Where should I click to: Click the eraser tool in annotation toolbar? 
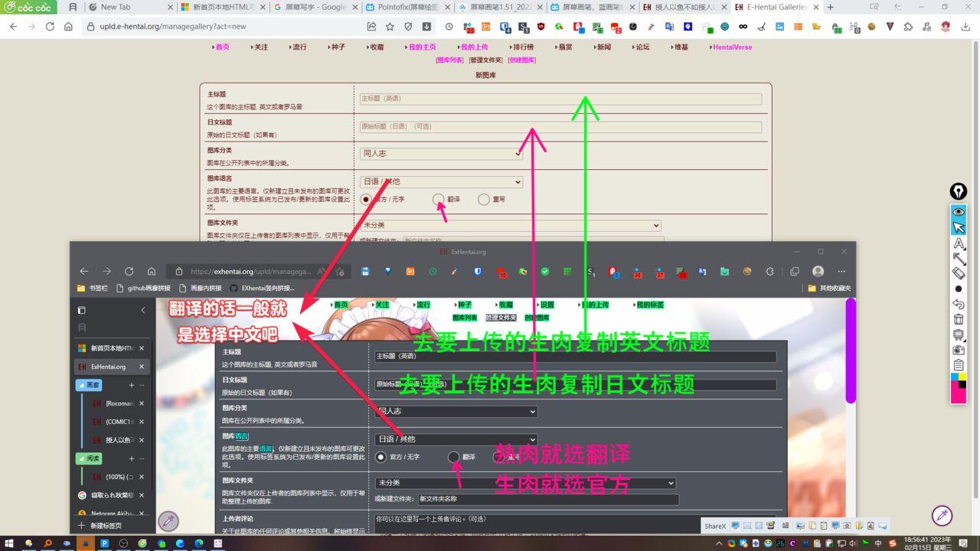[959, 273]
